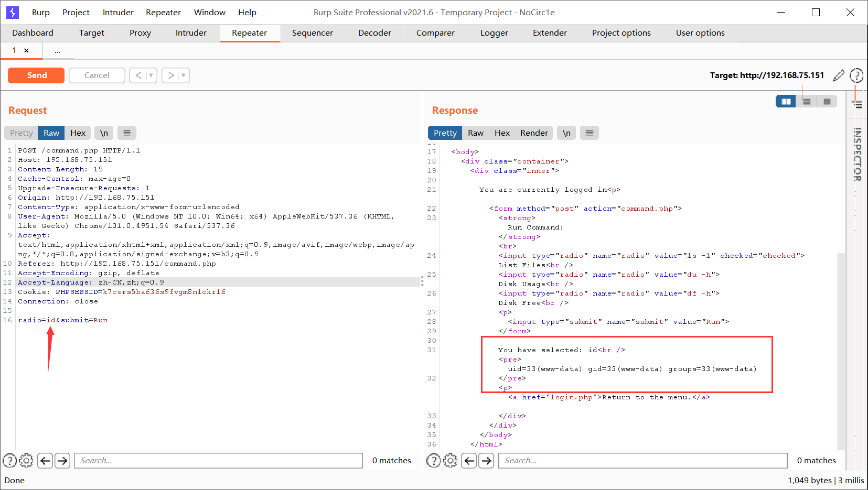868x490 pixels.
Task: Select side-by-side split layout view
Action: (x=786, y=101)
